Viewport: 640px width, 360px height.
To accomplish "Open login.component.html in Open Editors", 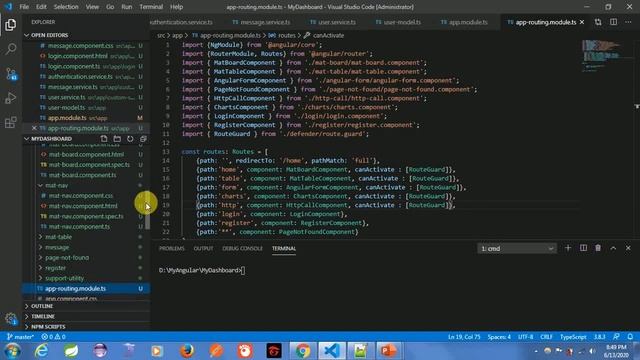I will pos(86,56).
